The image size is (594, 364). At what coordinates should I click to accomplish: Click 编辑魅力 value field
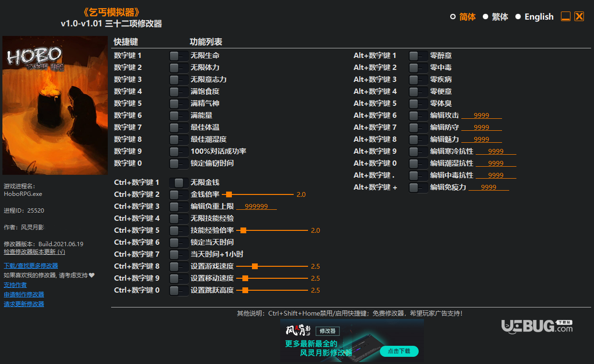pyautogui.click(x=481, y=139)
